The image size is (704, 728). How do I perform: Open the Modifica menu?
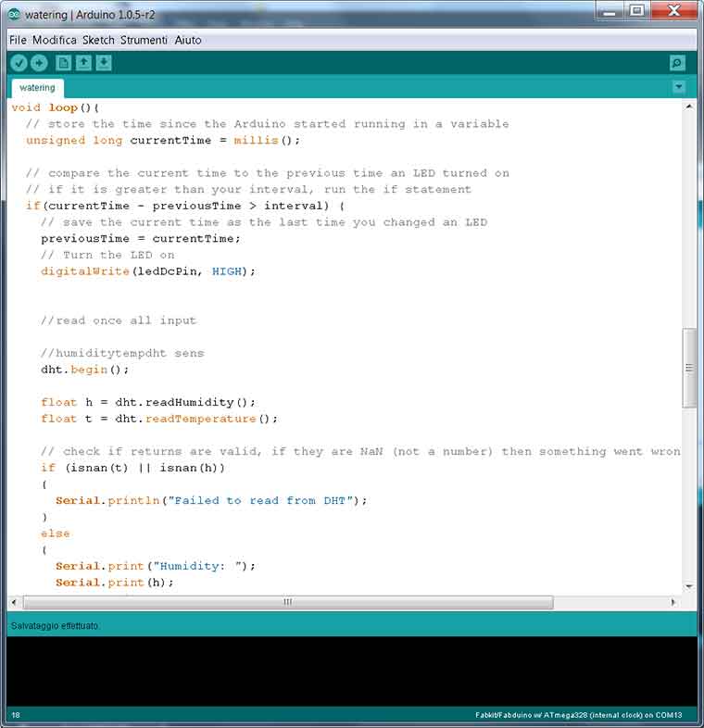point(55,40)
